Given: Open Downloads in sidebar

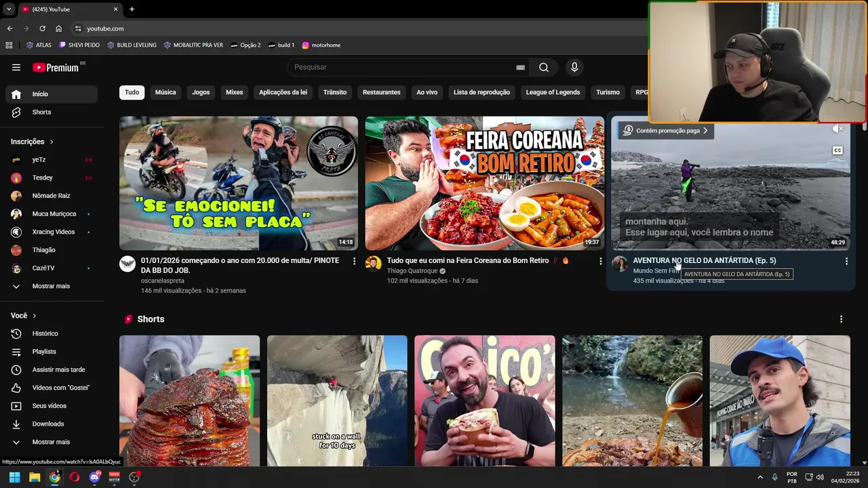Looking at the screenshot, I should (x=52, y=424).
